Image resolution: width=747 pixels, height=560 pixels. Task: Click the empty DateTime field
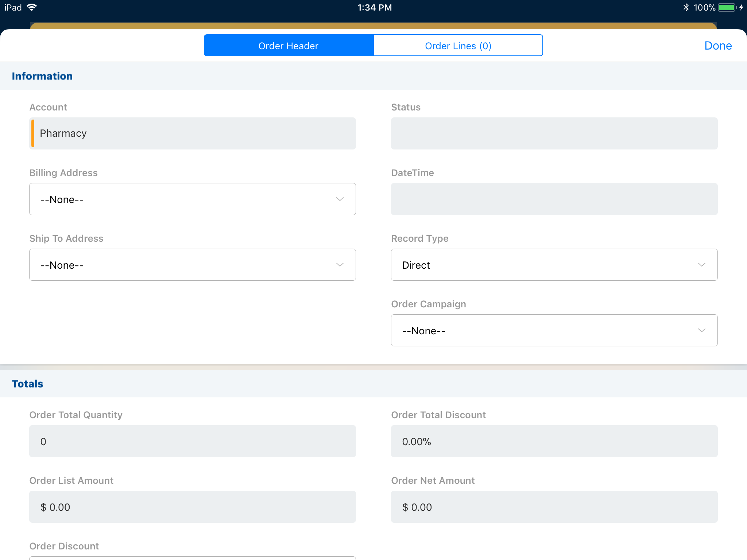(x=554, y=199)
